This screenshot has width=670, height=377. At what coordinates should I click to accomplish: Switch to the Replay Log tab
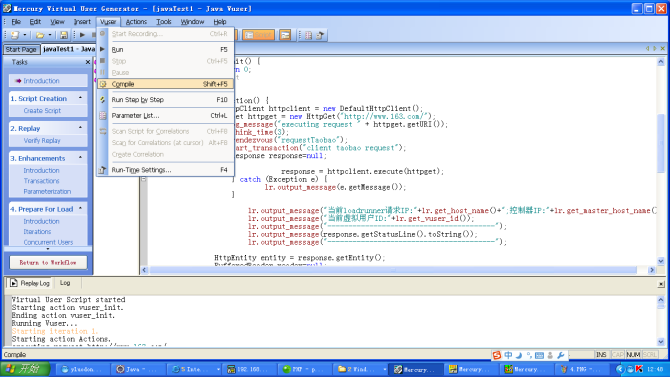pyautogui.click(x=29, y=283)
